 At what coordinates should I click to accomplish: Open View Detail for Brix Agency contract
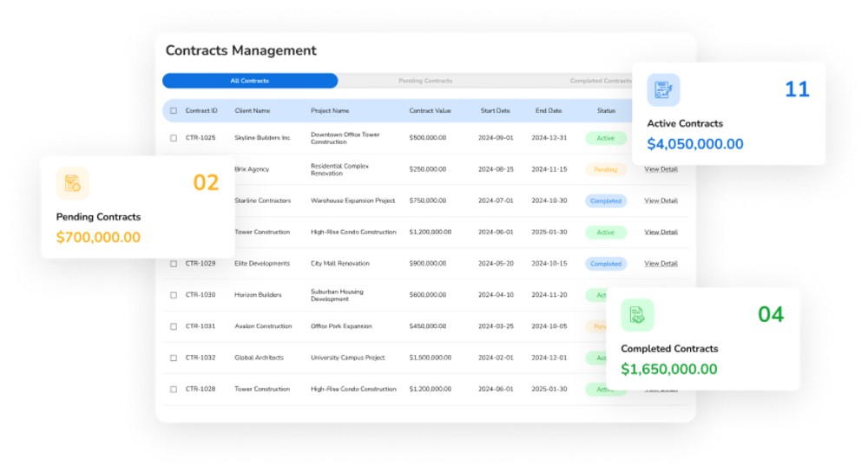click(661, 169)
